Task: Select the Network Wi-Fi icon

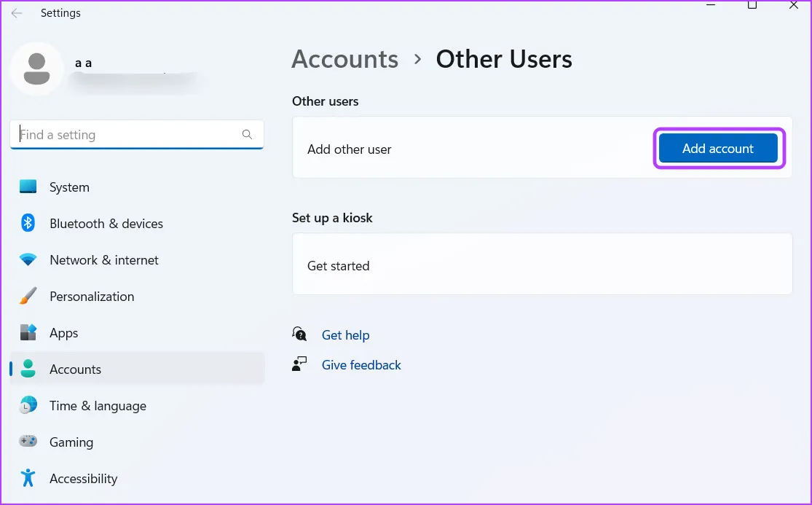Action: (28, 260)
